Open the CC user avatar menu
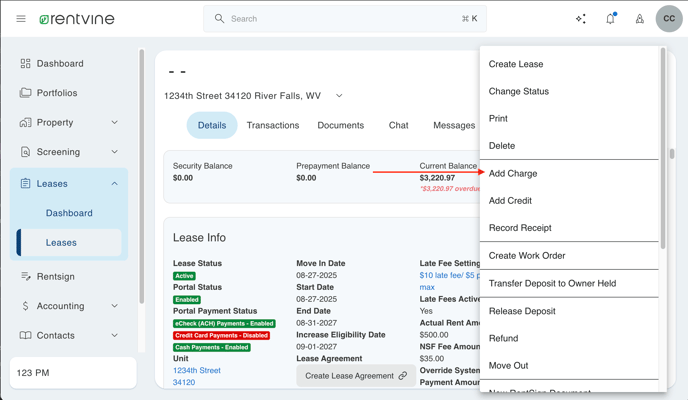The width and height of the screenshot is (688, 400). tap(669, 19)
